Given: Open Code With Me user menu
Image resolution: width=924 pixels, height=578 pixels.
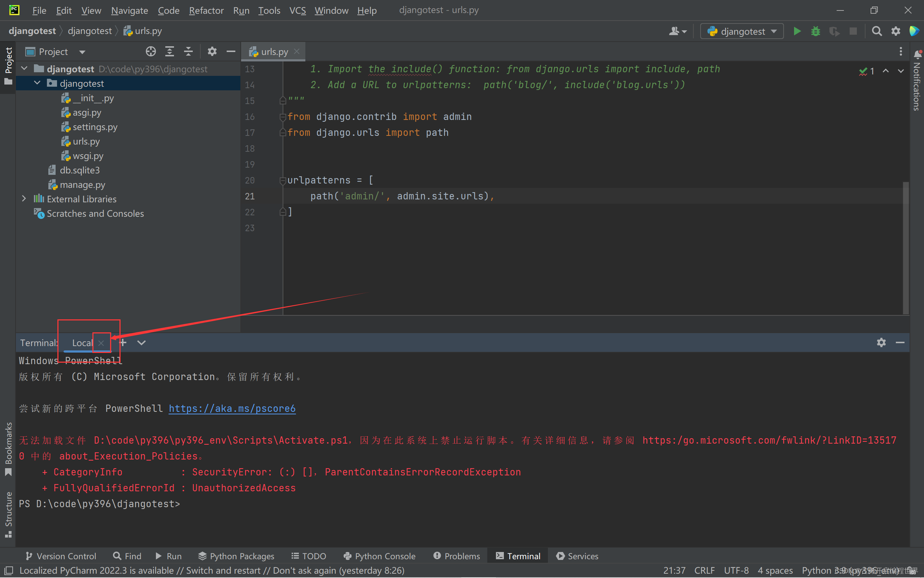Looking at the screenshot, I should (678, 31).
